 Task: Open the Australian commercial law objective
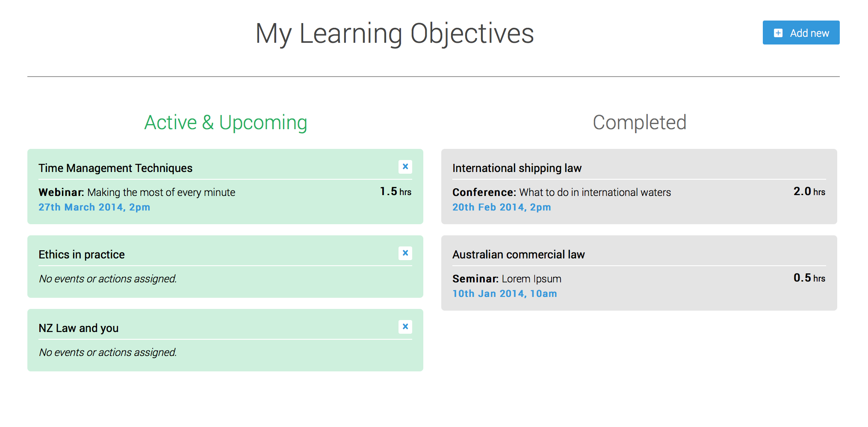(519, 255)
